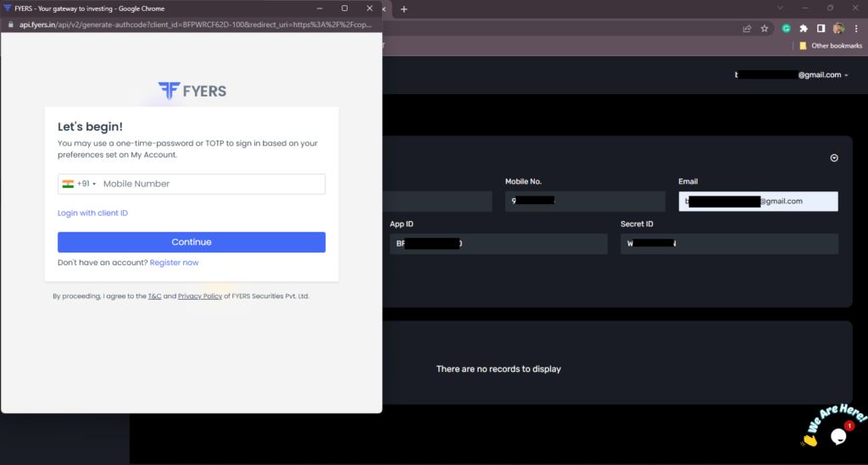Open the Register now link
Image resolution: width=868 pixels, height=465 pixels.
[x=174, y=263]
